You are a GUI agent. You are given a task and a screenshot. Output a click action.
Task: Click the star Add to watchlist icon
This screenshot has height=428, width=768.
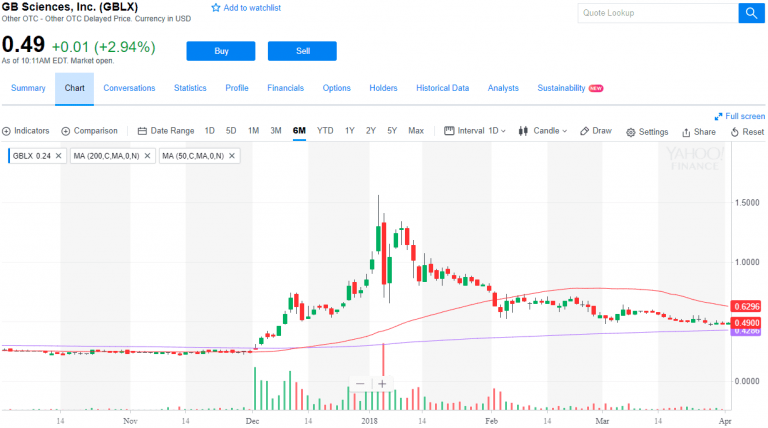click(x=216, y=8)
